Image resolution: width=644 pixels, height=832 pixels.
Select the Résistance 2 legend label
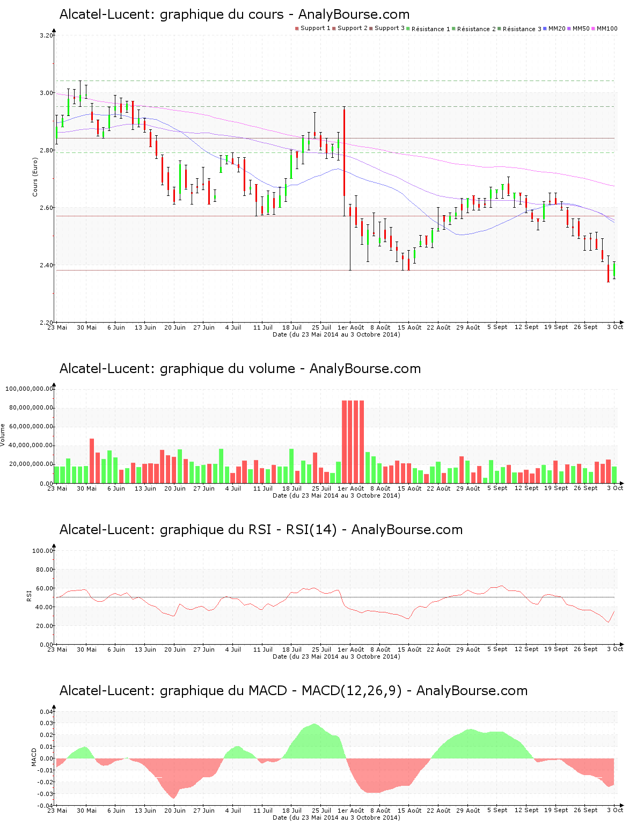477,29
